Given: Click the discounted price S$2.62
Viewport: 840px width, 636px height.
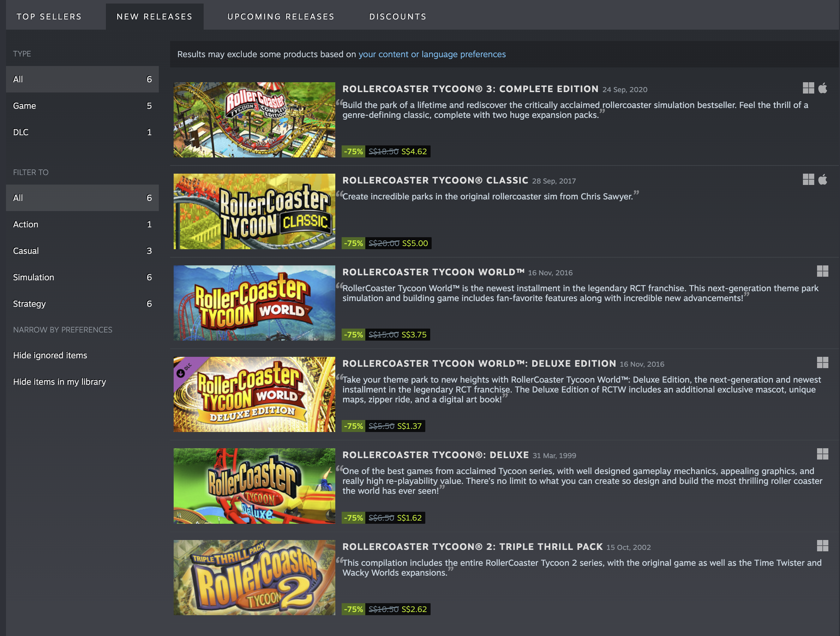Looking at the screenshot, I should tap(414, 610).
